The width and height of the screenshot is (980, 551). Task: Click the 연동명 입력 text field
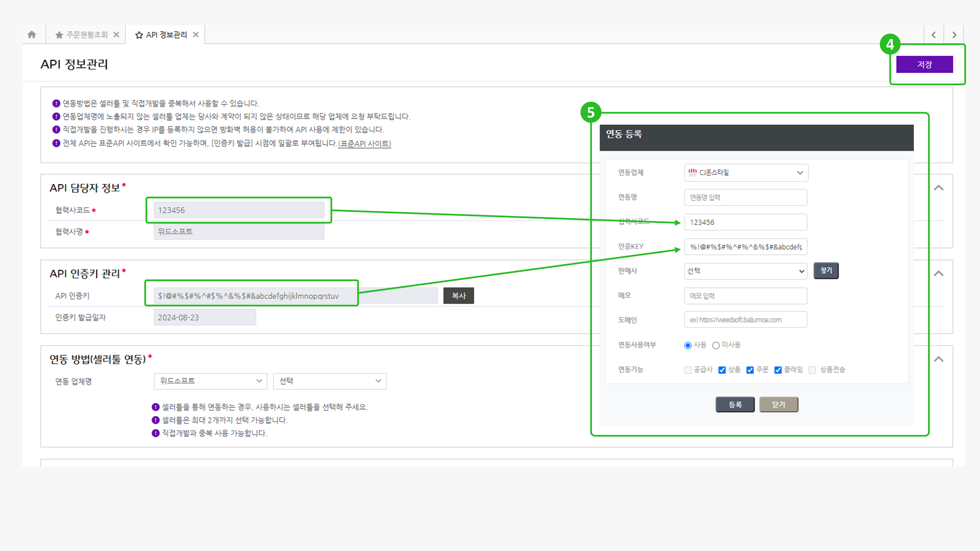pyautogui.click(x=746, y=197)
